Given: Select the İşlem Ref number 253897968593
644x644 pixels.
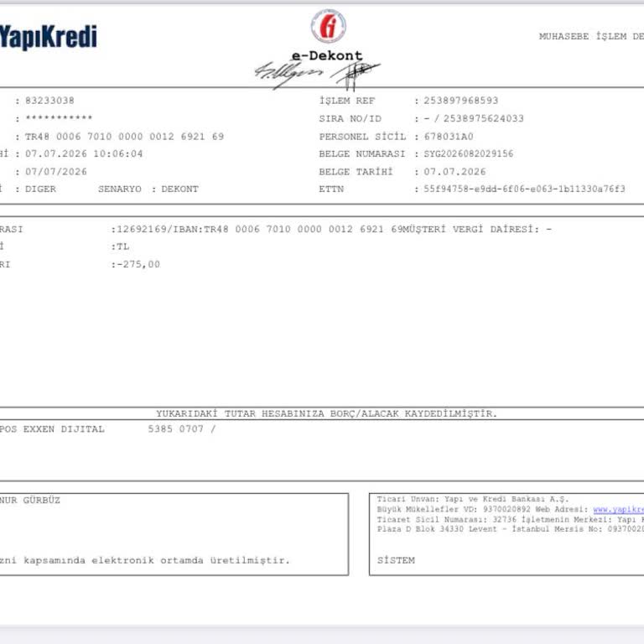Looking at the screenshot, I should 461,101.
